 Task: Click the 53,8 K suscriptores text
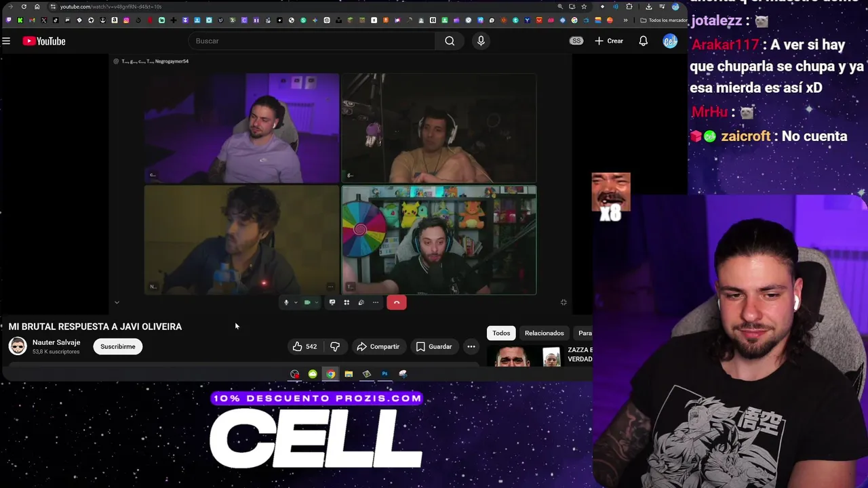pos(56,352)
